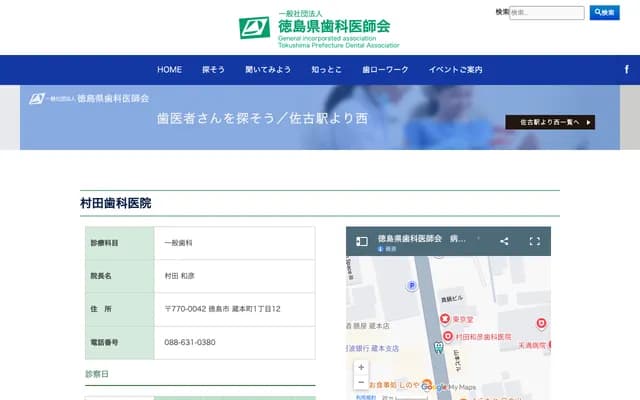Open the イベントご案内 menu item
640x400 pixels.
(455, 70)
